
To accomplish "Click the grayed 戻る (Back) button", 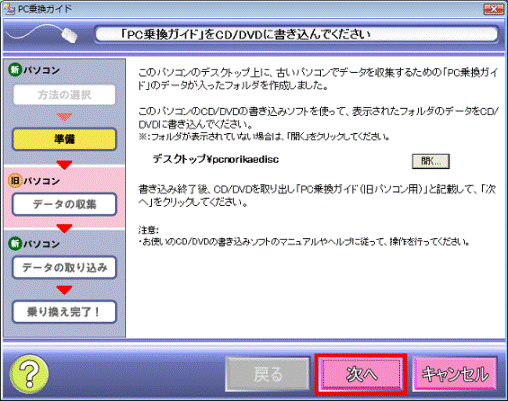I will click(x=267, y=374).
